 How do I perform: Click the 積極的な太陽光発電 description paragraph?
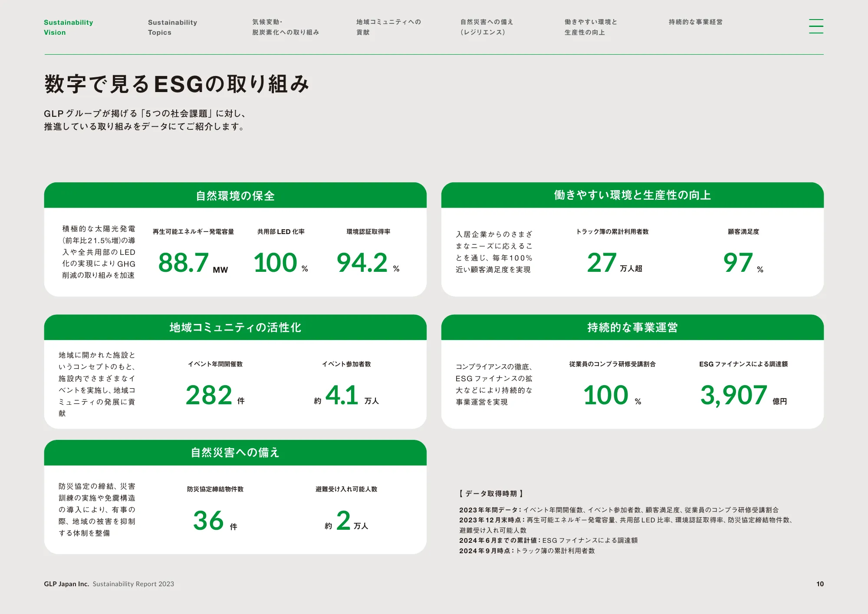click(x=99, y=252)
